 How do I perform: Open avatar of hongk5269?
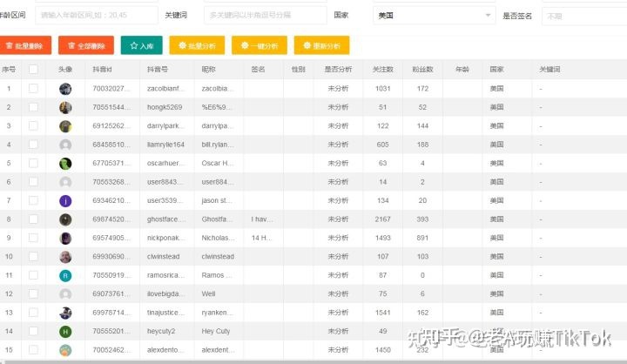pos(65,108)
